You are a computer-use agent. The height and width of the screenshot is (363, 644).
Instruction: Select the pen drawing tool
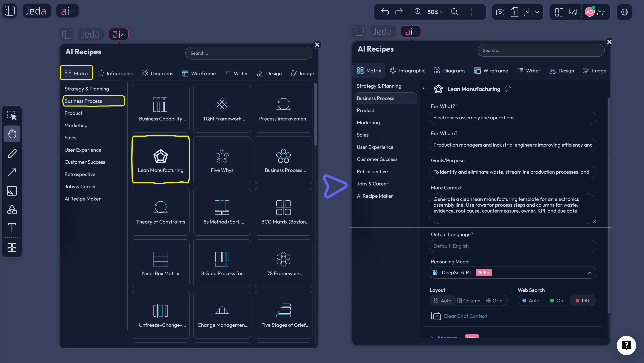pyautogui.click(x=12, y=154)
